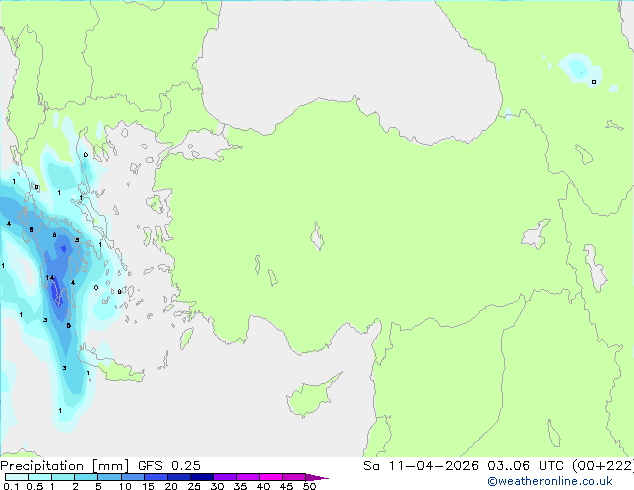Click the '03..06 UTC' time text
634x490 pixels.
click(x=525, y=466)
